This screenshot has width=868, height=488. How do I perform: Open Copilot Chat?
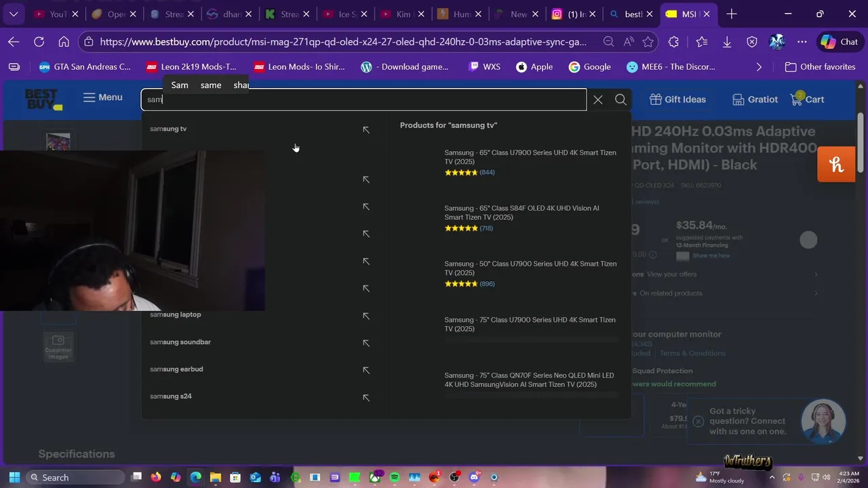(840, 42)
